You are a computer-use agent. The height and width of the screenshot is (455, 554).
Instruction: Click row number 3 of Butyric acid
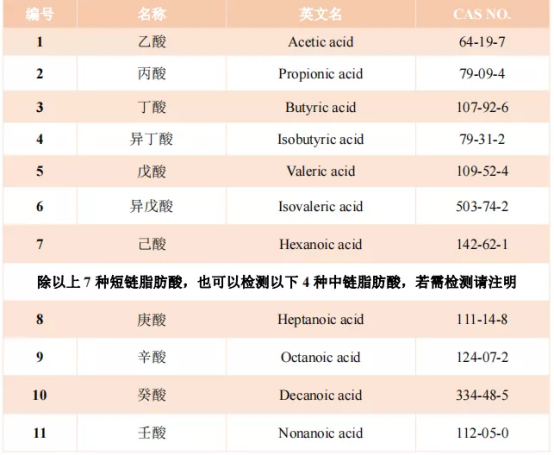pos(40,107)
